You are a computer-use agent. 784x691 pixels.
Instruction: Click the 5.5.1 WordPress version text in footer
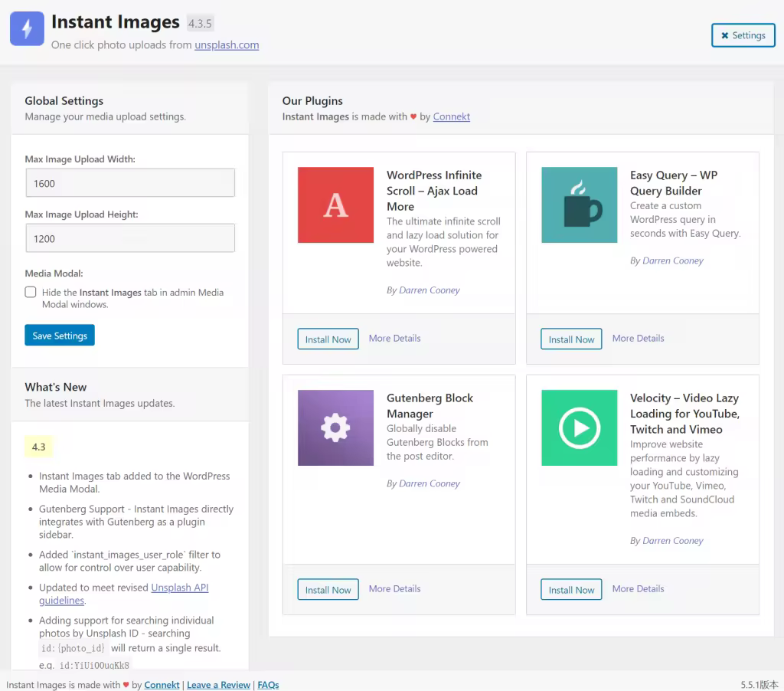(759, 685)
